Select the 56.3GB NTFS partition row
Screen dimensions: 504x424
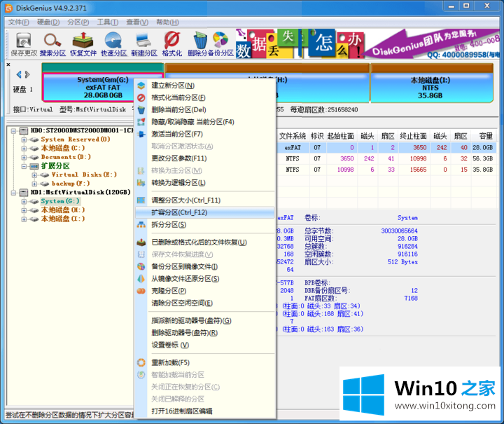click(386, 158)
